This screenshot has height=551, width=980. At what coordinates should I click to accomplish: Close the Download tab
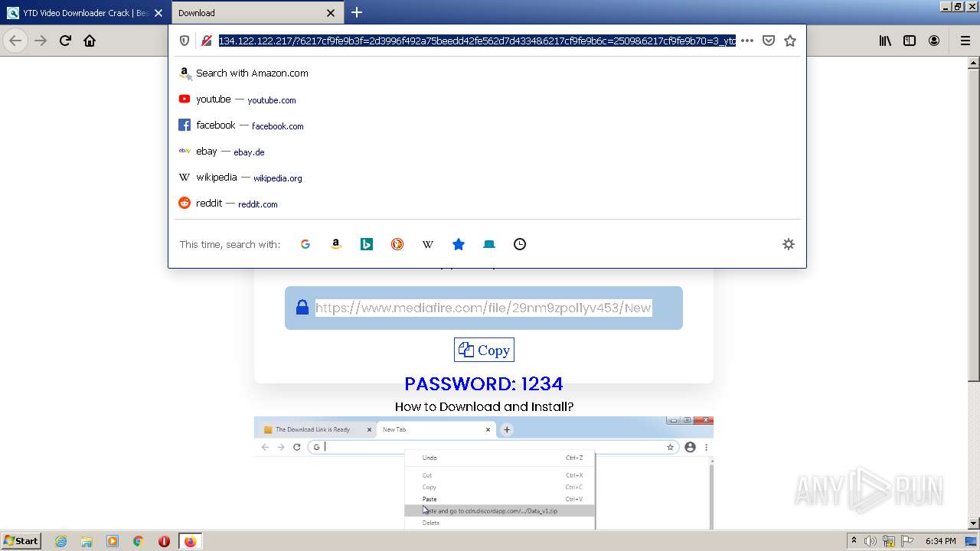pyautogui.click(x=331, y=13)
